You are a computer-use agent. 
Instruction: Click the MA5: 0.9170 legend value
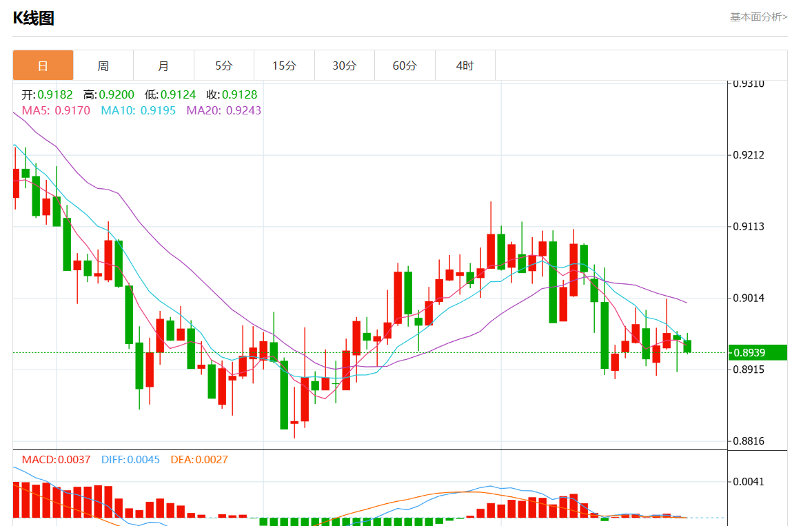click(x=56, y=110)
